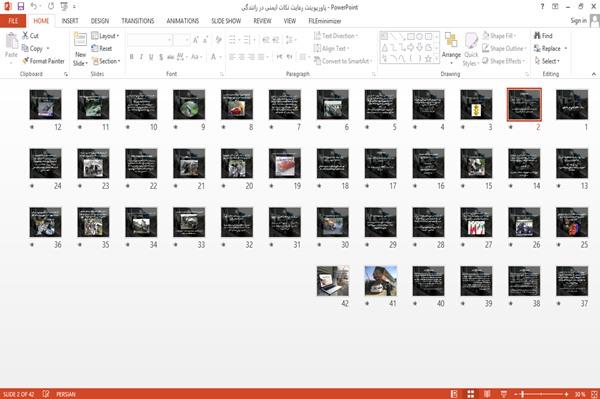This screenshot has width=600, height=399.
Task: Switch to Normal view in status bar
Action: pyautogui.click(x=454, y=394)
